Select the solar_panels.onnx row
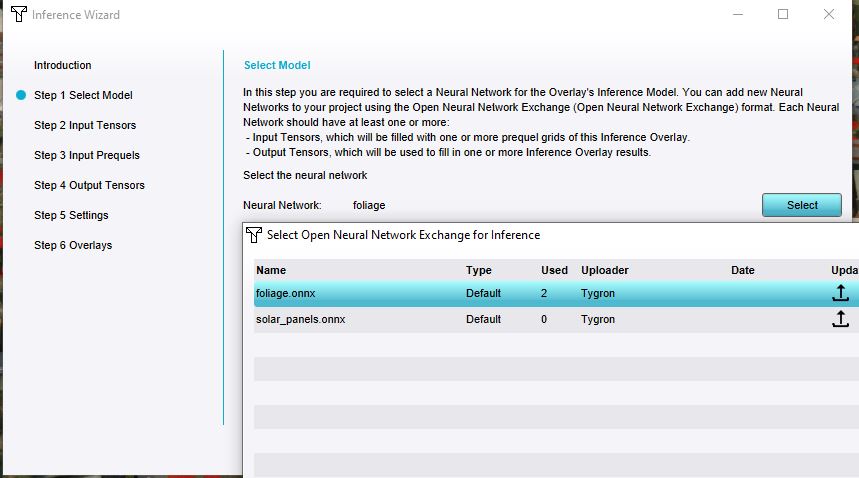Screen dimensions: 859x478 (300, 319)
